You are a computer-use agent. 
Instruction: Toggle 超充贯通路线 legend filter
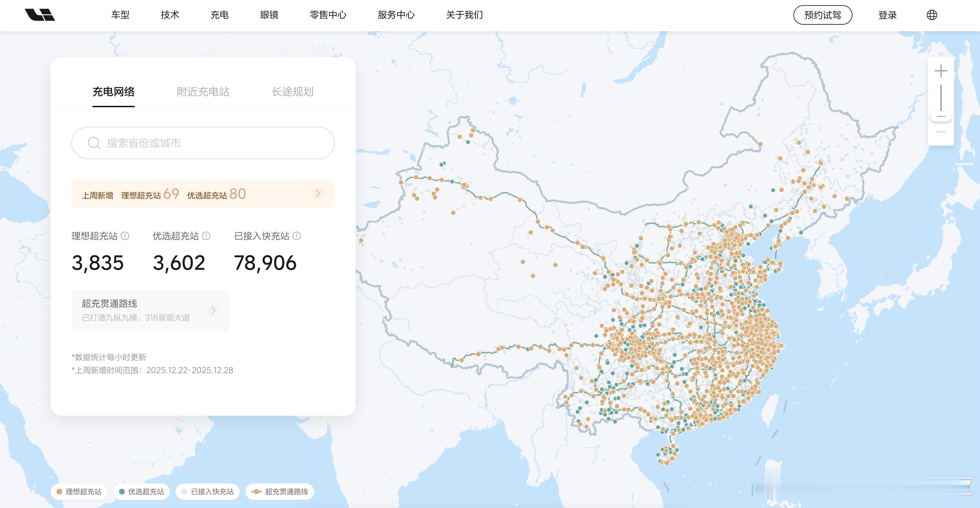[280, 492]
